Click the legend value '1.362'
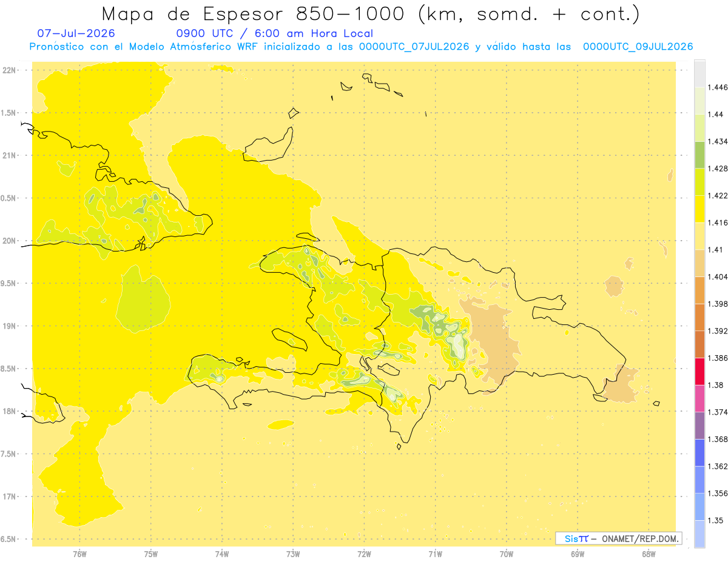 click(x=718, y=466)
